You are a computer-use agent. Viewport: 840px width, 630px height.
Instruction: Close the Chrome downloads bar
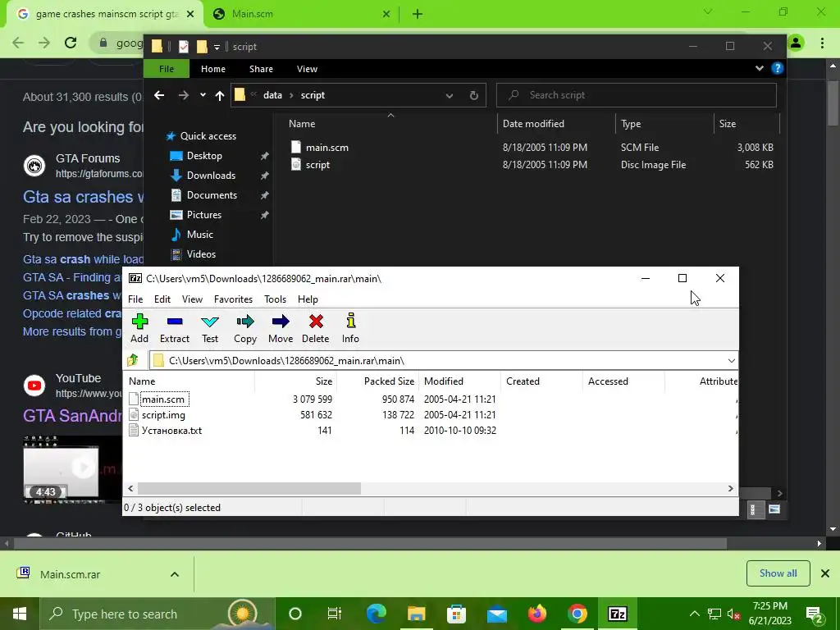tap(825, 573)
